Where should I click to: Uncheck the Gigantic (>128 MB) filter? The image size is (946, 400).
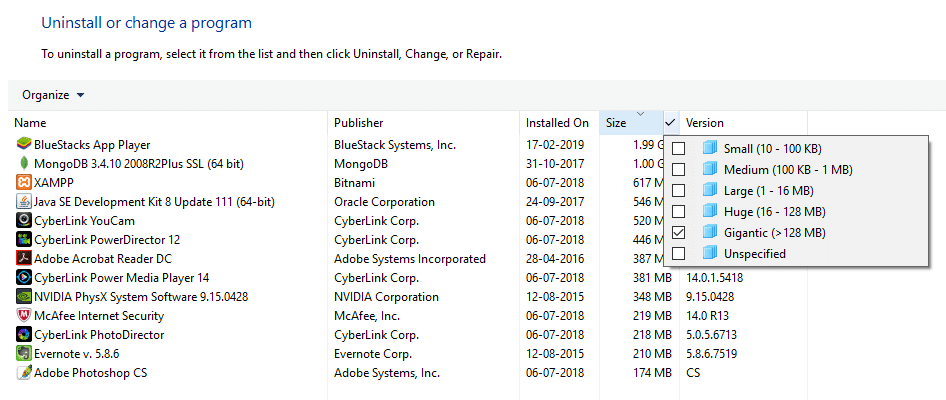pos(679,233)
